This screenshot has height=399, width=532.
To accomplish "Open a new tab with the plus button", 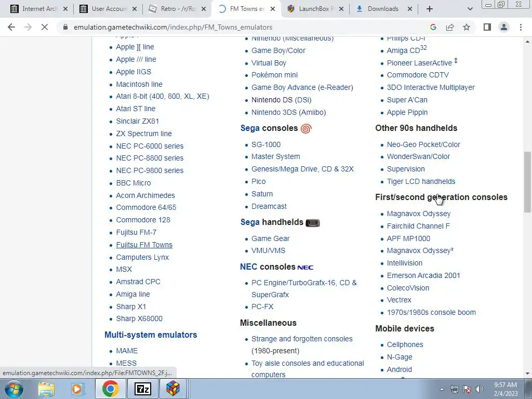I will [x=430, y=9].
